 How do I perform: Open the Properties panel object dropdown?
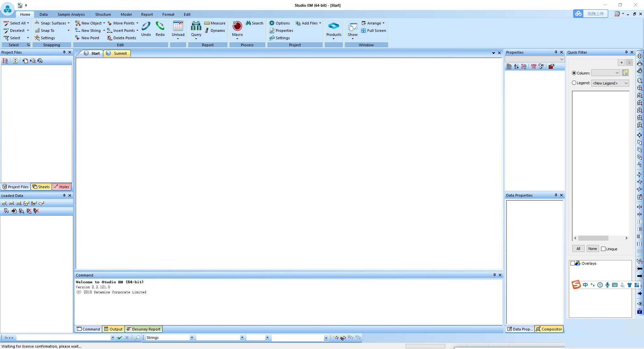tap(535, 59)
